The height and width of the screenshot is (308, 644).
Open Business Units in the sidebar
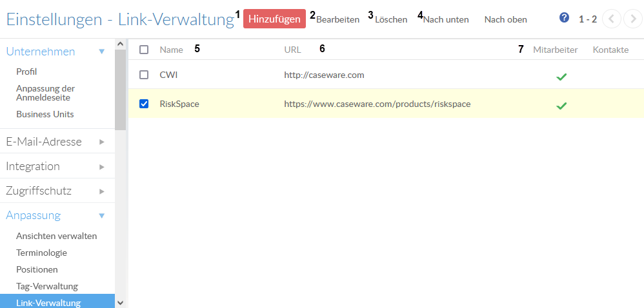pos(45,114)
